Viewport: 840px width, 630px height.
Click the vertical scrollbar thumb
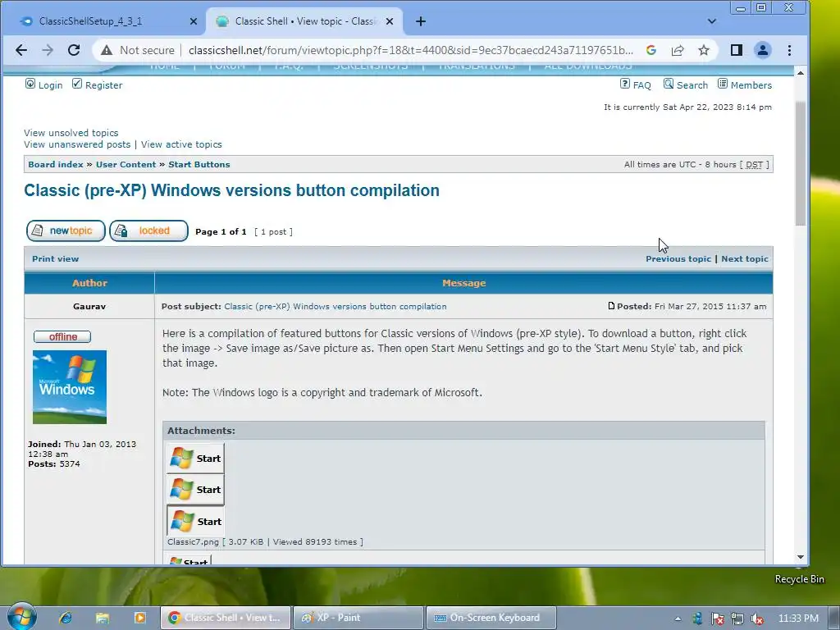pyautogui.click(x=801, y=163)
